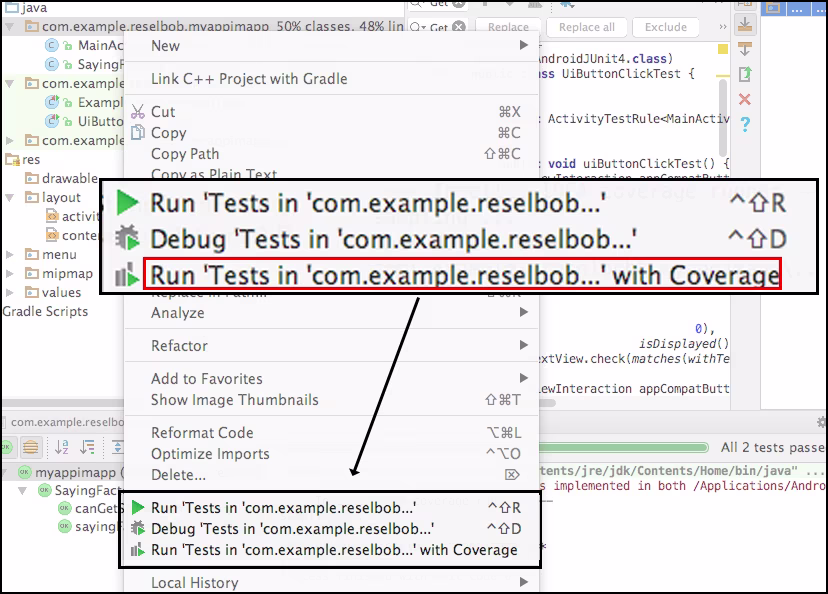Click the red X close icon in right toolbar

point(745,99)
